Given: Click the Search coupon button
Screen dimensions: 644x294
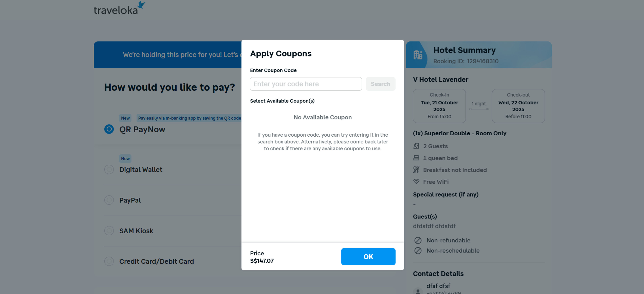Looking at the screenshot, I should [380, 84].
